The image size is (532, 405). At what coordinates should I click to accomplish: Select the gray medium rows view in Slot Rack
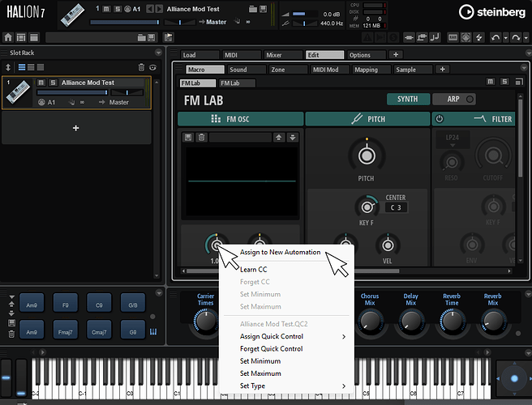[x=31, y=67]
